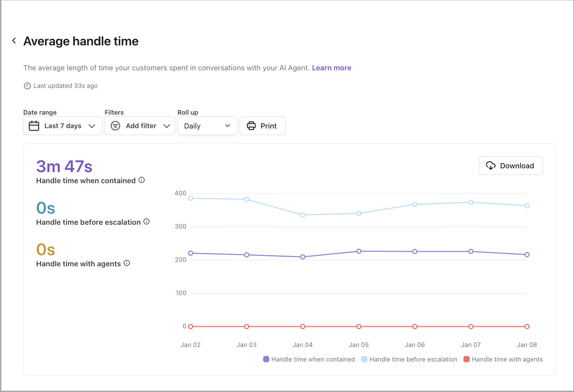Viewport: 574px width, 392px height.
Task: Expand the Add filter dropdown
Action: coord(140,126)
